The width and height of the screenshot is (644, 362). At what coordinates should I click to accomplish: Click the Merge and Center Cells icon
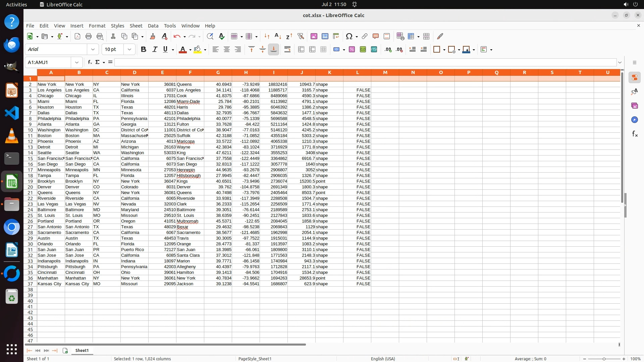tap(301, 50)
